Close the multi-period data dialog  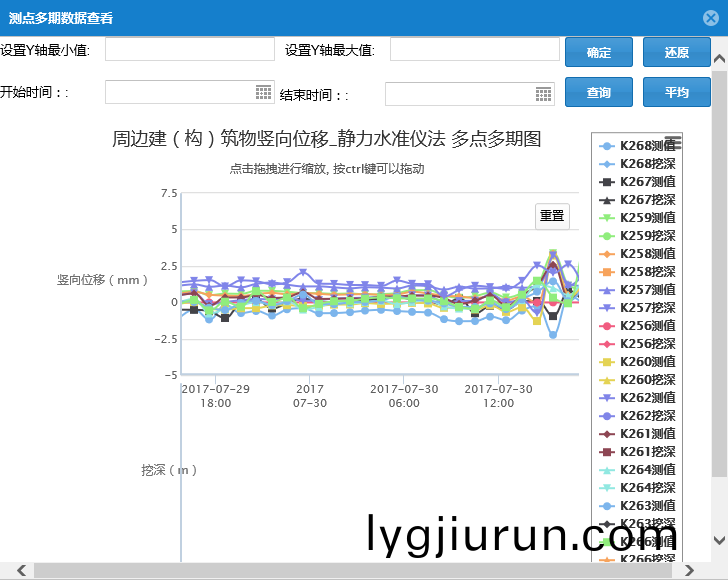click(x=709, y=18)
